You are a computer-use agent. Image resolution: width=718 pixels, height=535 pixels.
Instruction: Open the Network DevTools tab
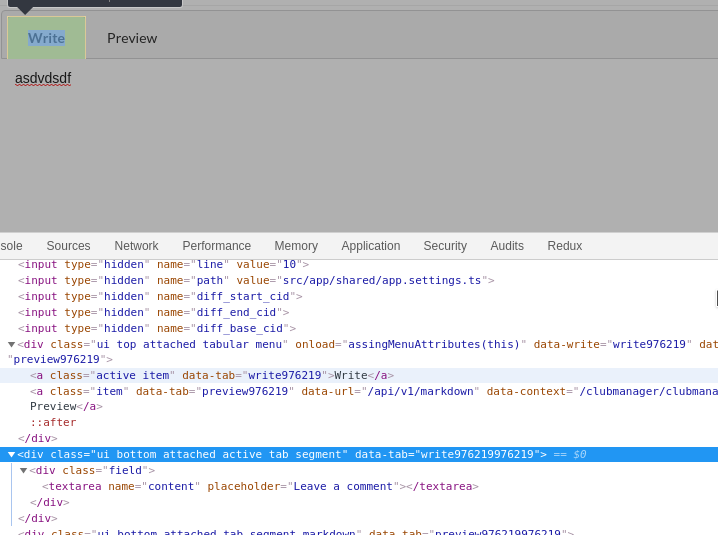pyautogui.click(x=136, y=246)
